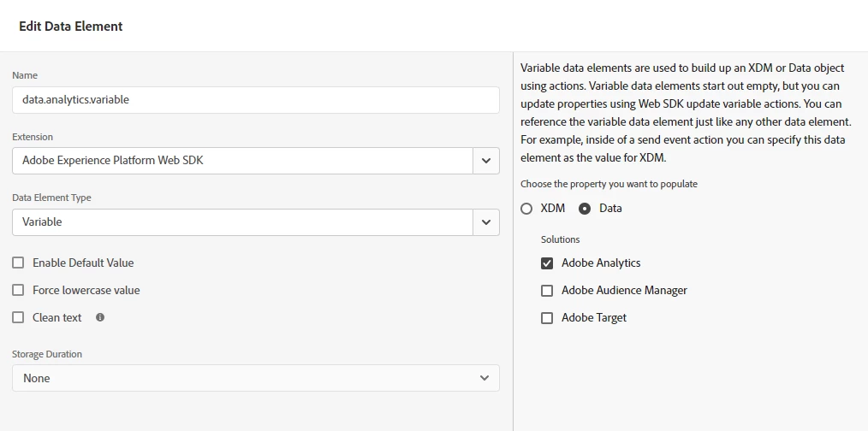This screenshot has height=431, width=868.
Task: Check the Clean text checkbox
Action: point(18,317)
